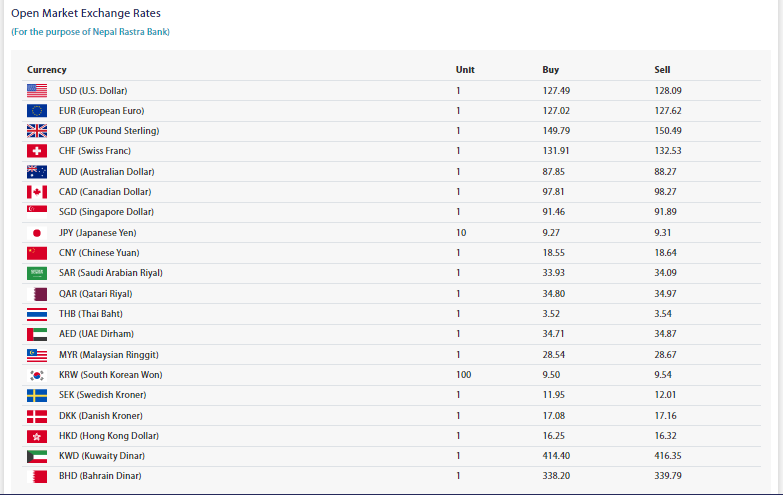Click the Canadian Dollar flag icon
783x495 pixels.
[x=37, y=192]
